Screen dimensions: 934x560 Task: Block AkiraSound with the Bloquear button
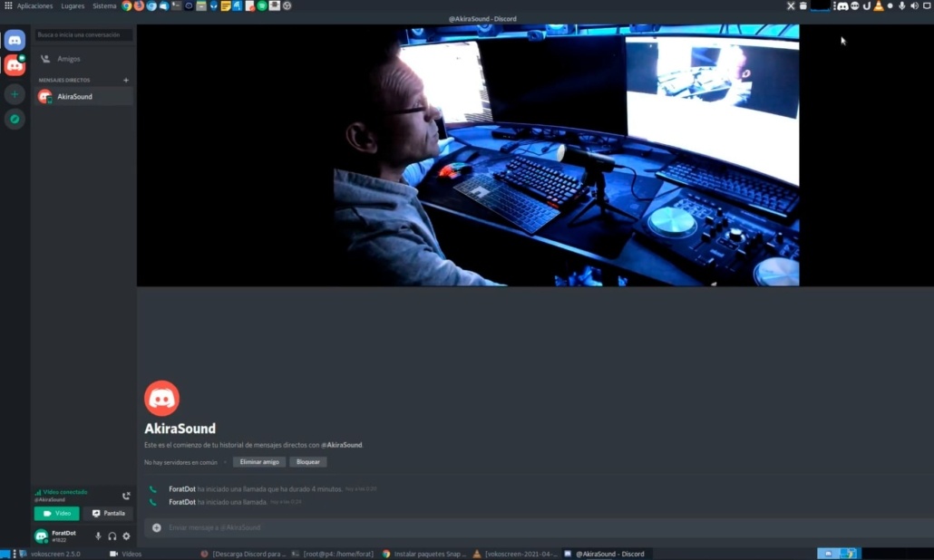(307, 461)
